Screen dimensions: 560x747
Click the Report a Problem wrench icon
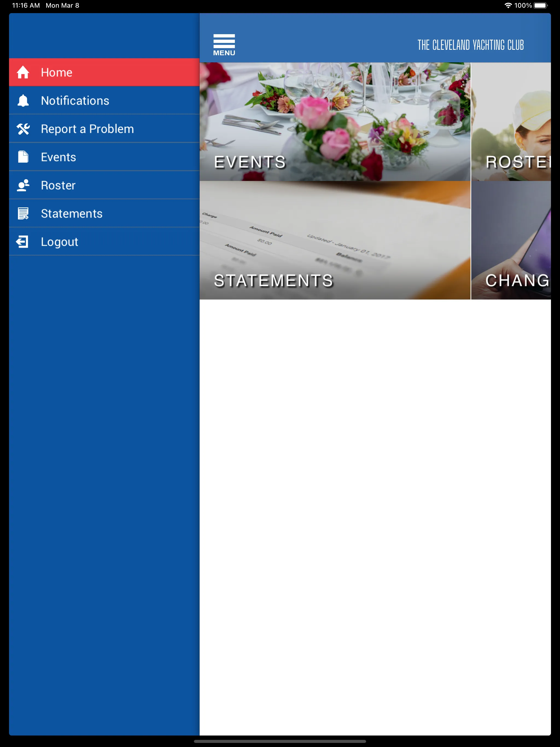pyautogui.click(x=24, y=128)
